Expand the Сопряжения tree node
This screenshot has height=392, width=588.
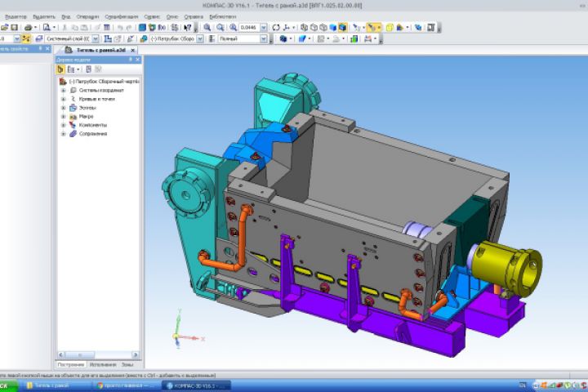point(64,134)
